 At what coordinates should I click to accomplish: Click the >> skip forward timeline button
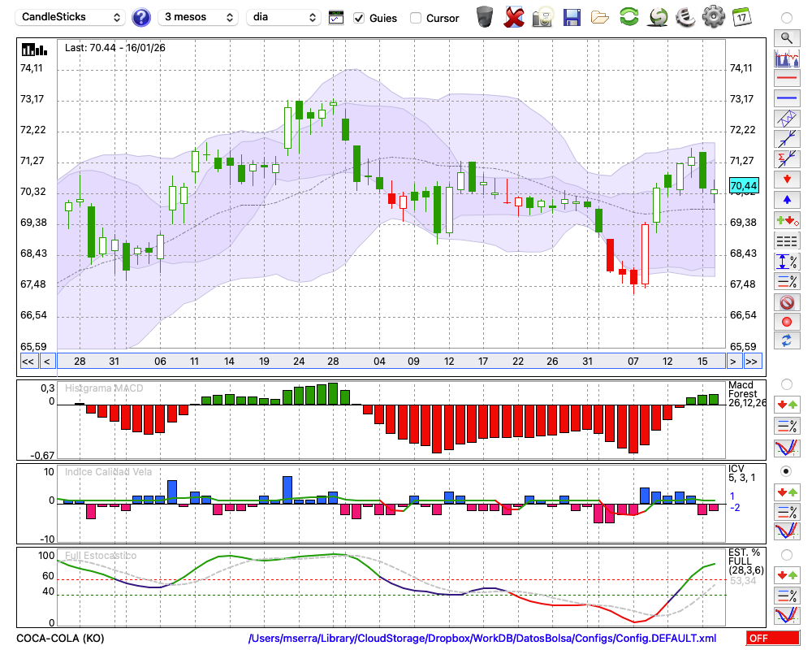tap(752, 361)
